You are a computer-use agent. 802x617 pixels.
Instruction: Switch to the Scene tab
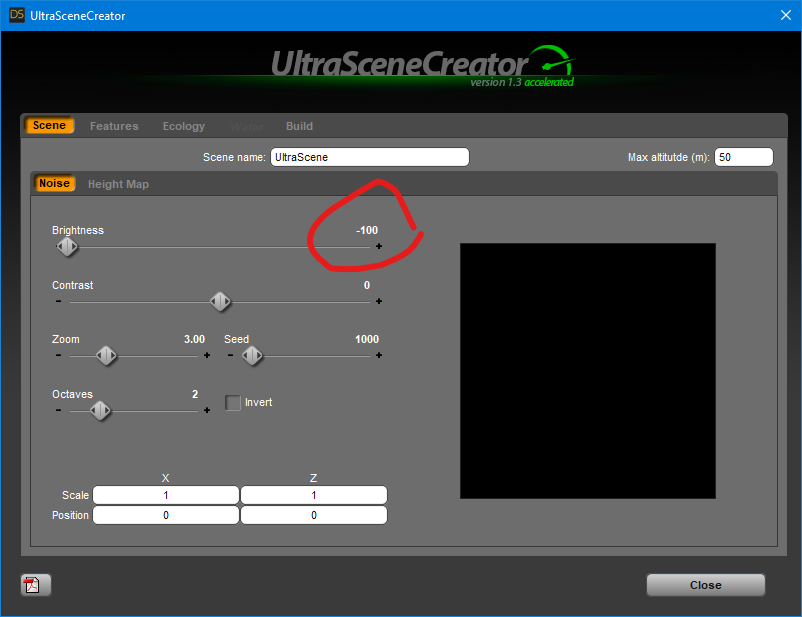tap(49, 125)
